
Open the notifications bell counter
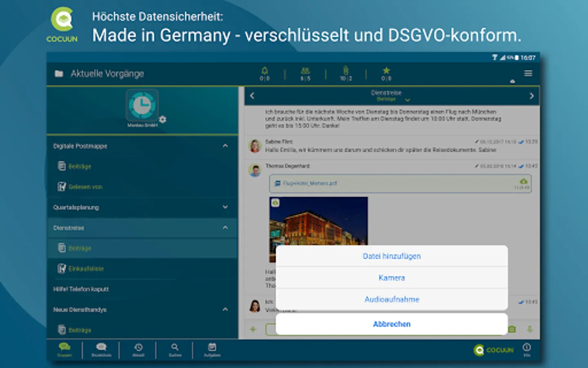(265, 74)
